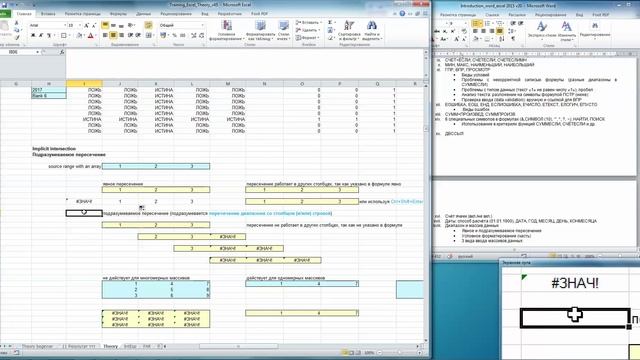Open the Name Box dropdown arrow
640x360 pixels.
pos(38,52)
